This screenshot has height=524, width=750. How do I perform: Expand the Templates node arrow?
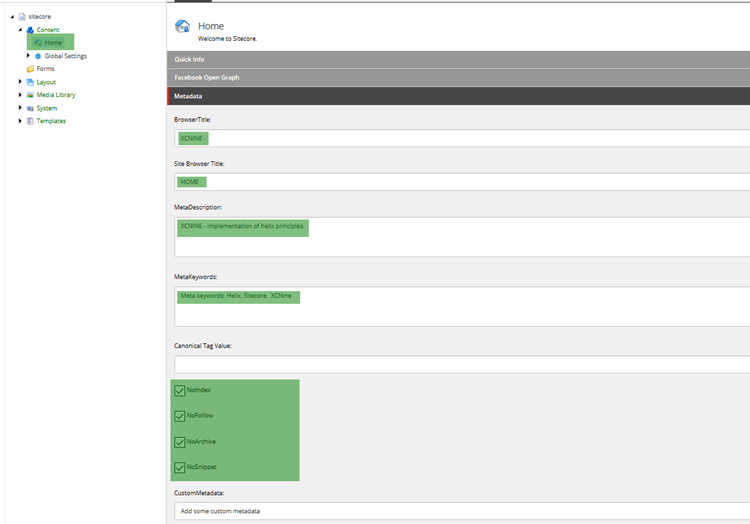(x=20, y=121)
